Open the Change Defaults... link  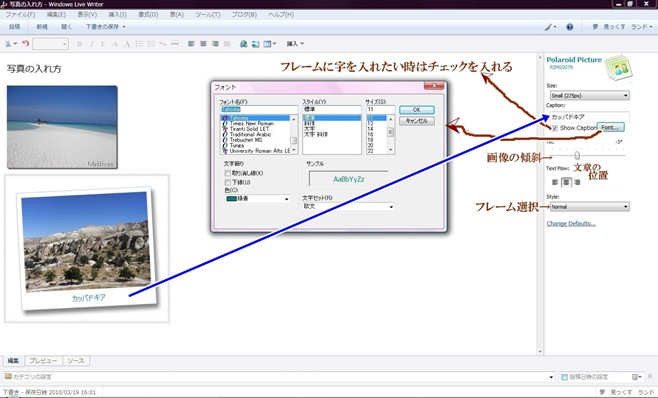click(571, 224)
